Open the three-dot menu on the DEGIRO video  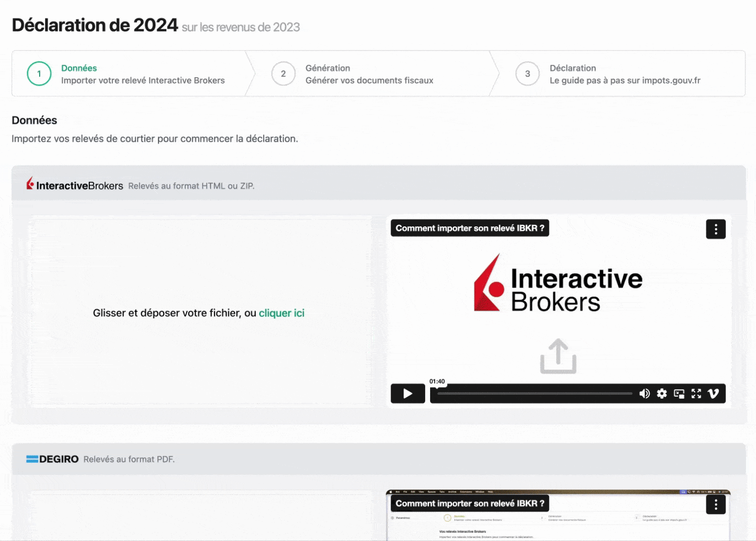pos(716,504)
